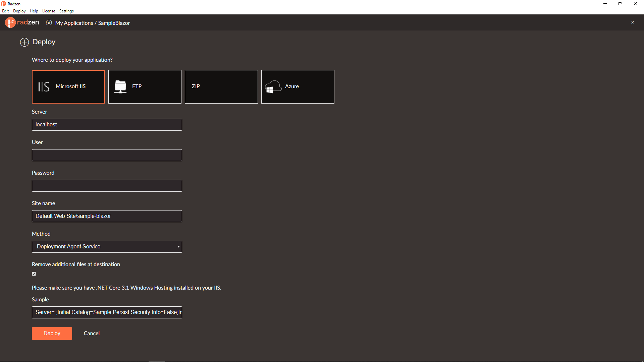Click the 'Where to deploy your application?' text

click(x=72, y=60)
